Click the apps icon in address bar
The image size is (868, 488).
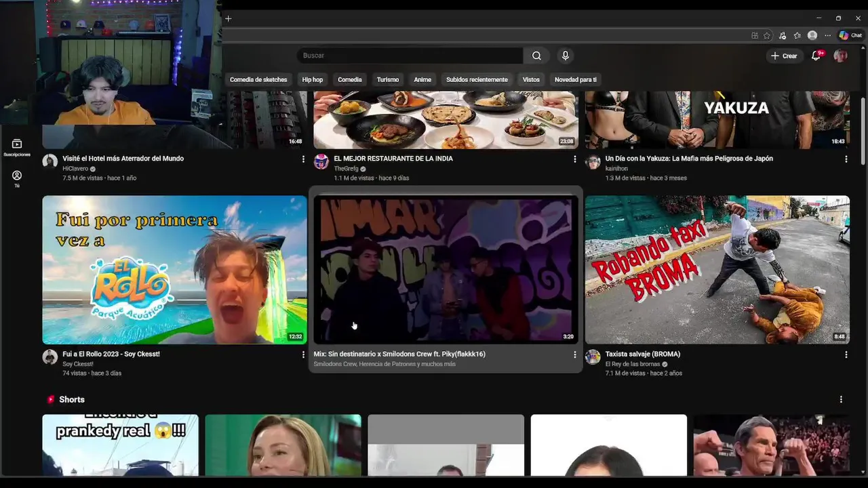[755, 35]
